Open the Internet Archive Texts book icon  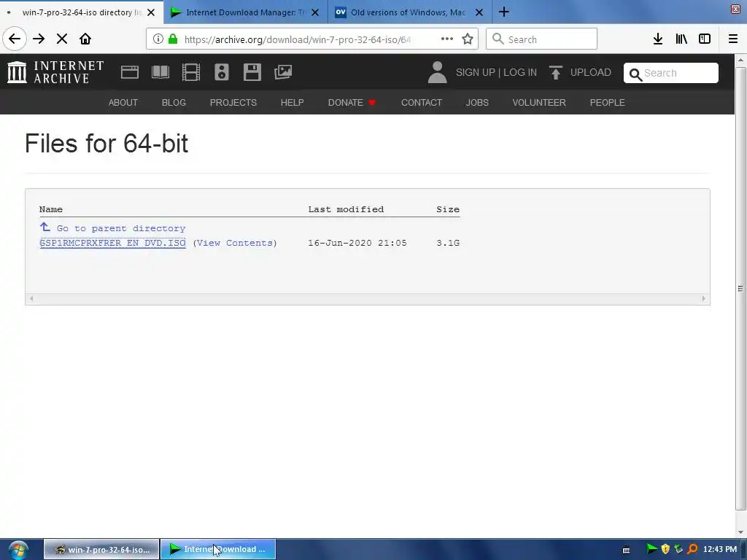160,72
